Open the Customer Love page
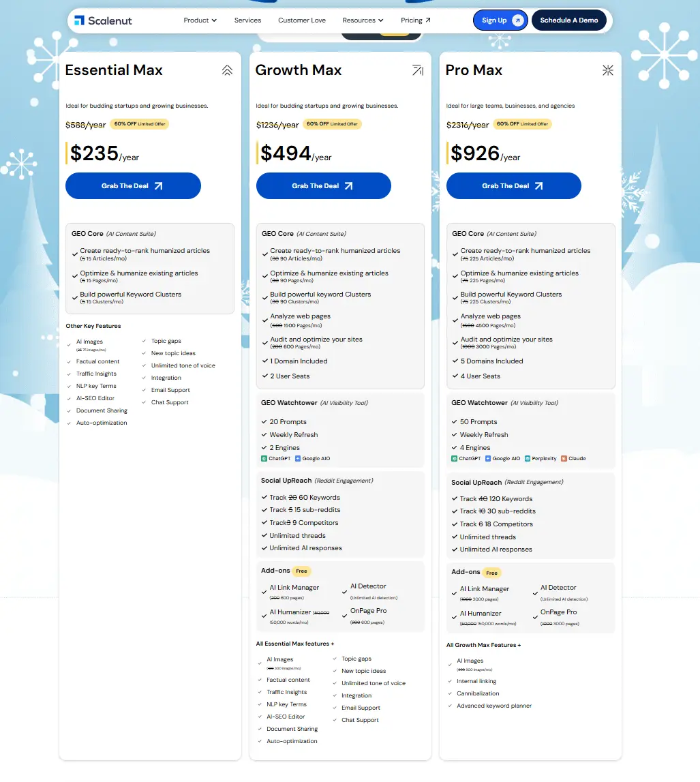This screenshot has height=782, width=700. (302, 20)
